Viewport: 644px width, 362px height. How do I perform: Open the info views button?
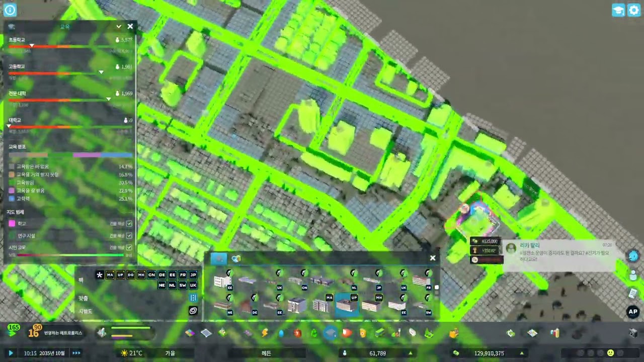click(x=10, y=10)
